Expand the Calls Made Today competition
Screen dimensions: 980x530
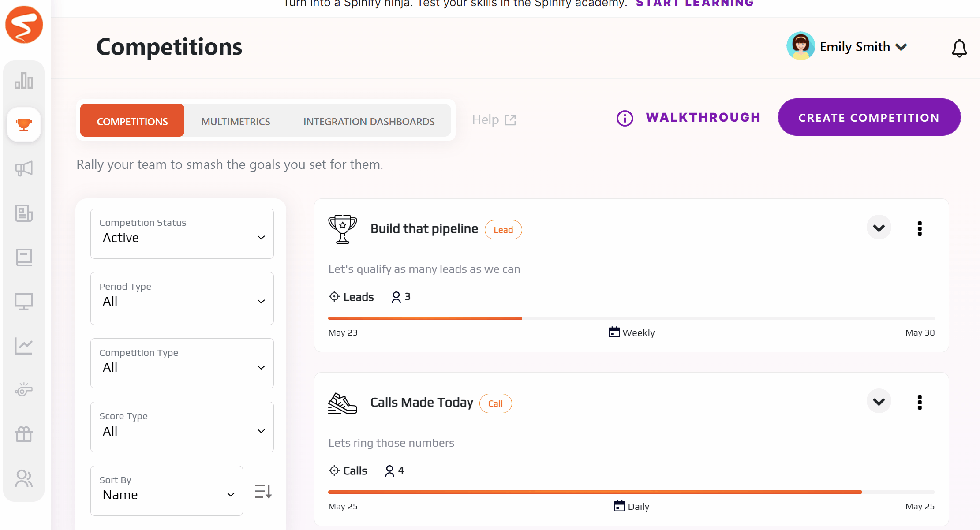[x=879, y=401]
